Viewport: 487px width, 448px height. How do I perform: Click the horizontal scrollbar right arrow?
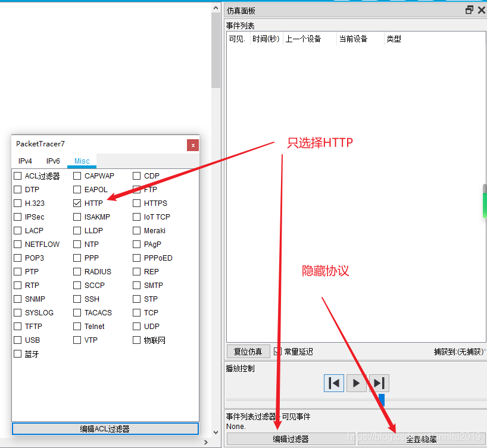click(x=206, y=443)
